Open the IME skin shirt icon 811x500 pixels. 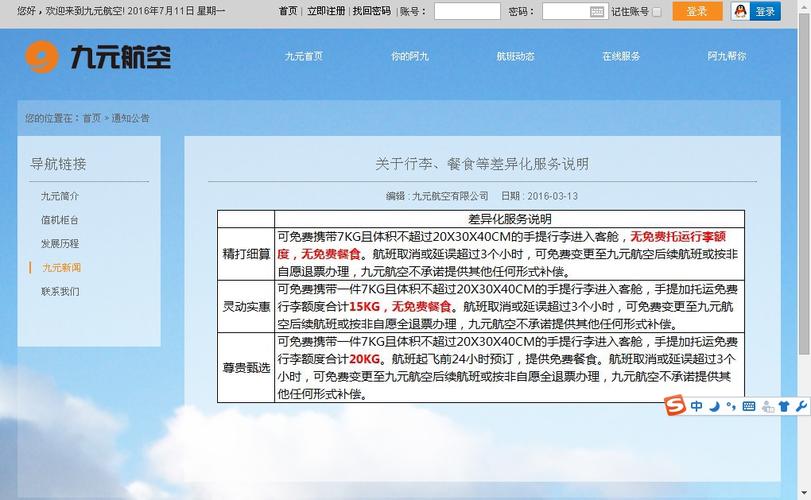[784, 406]
